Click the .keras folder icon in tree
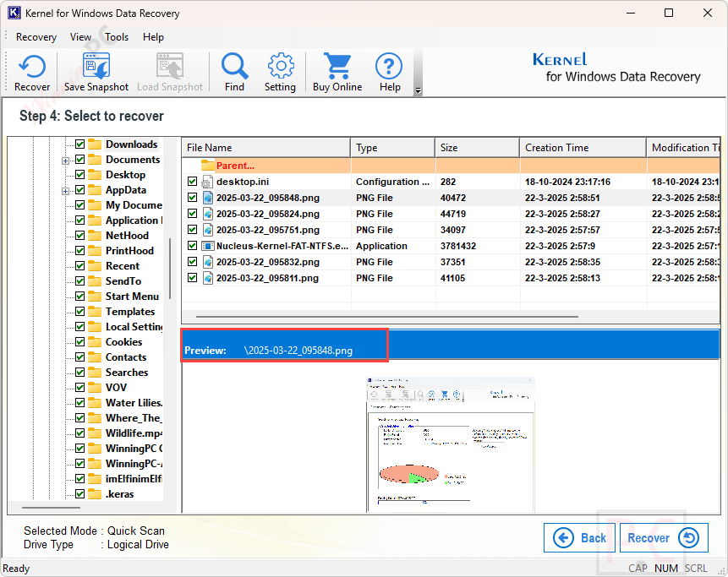This screenshot has width=728, height=577. coord(95,494)
